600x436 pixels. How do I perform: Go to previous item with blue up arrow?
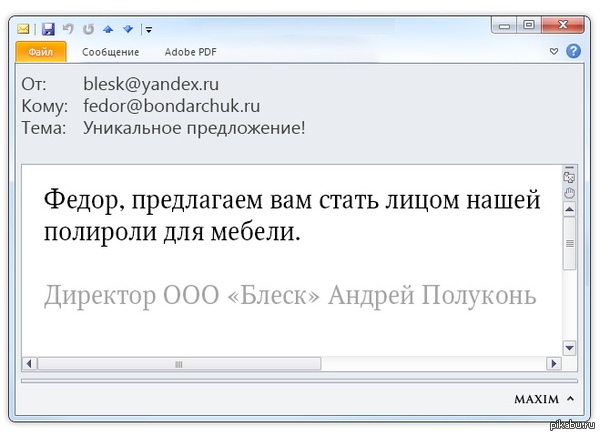click(107, 29)
